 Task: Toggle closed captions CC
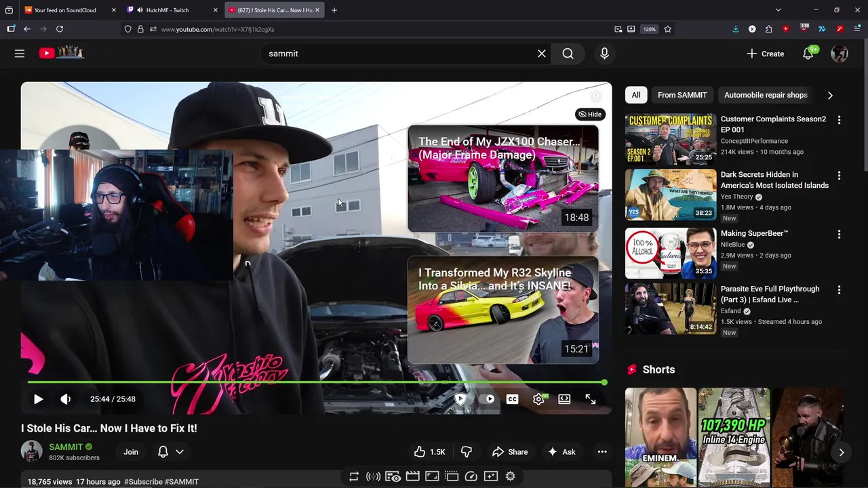(513, 399)
